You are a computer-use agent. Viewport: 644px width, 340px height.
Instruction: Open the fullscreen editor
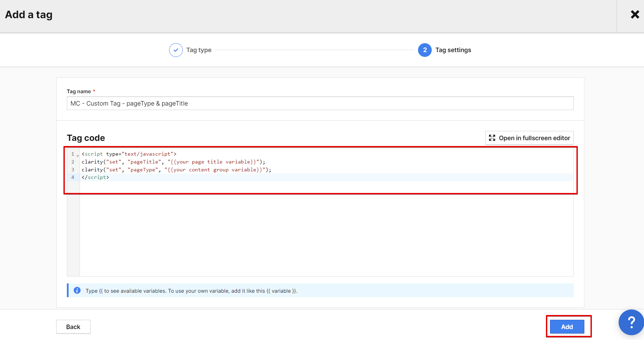click(x=529, y=138)
